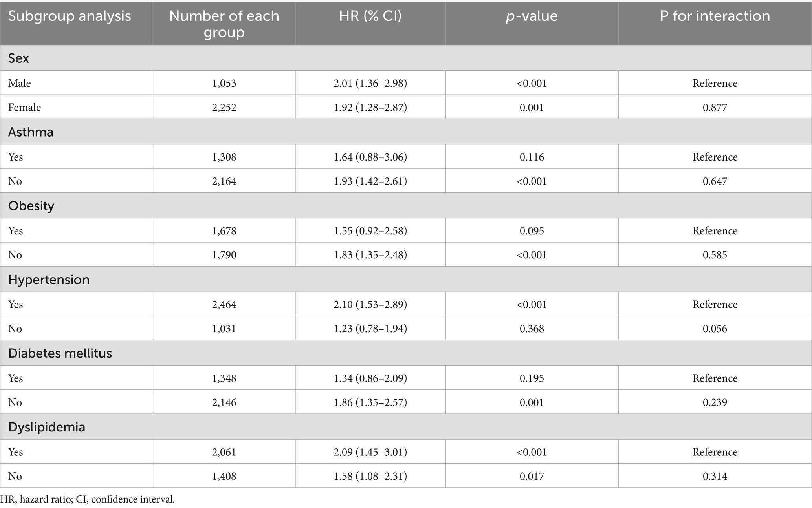Click the 2.01 (1.36–2.98) hazard ratio cell
Image resolution: width=812 pixels, height=508 pixels.
(x=370, y=83)
